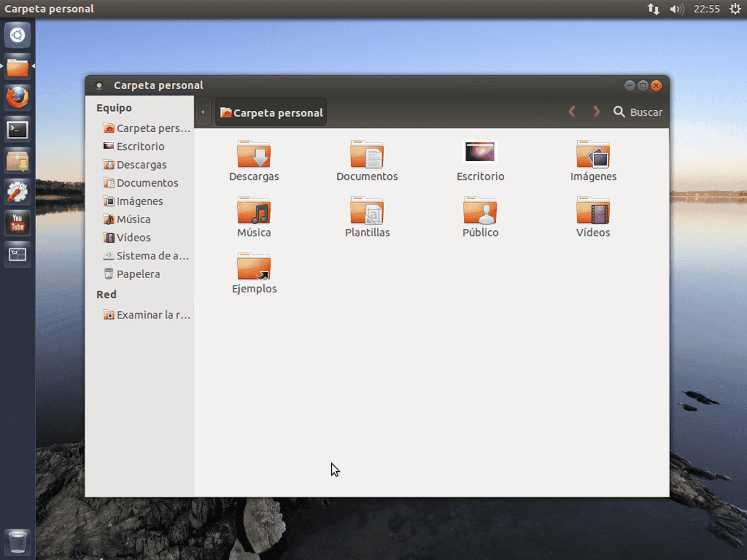Open Sistema de archivos in the sidebar

147,256
